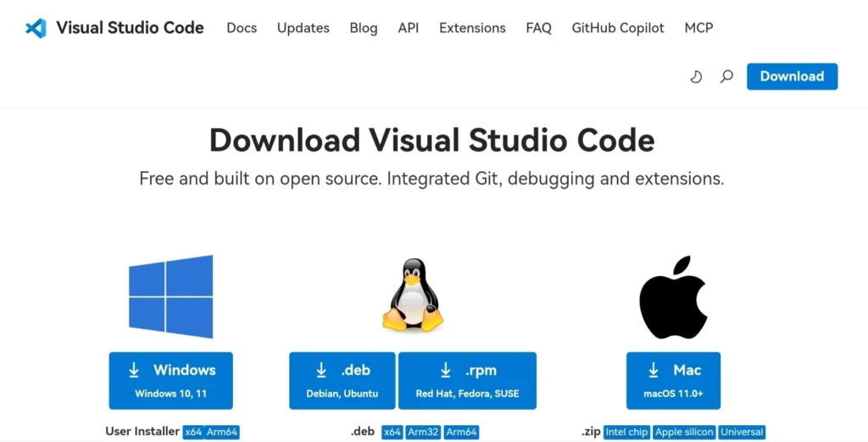Download the Windows 10, 11 installer

[x=171, y=380]
